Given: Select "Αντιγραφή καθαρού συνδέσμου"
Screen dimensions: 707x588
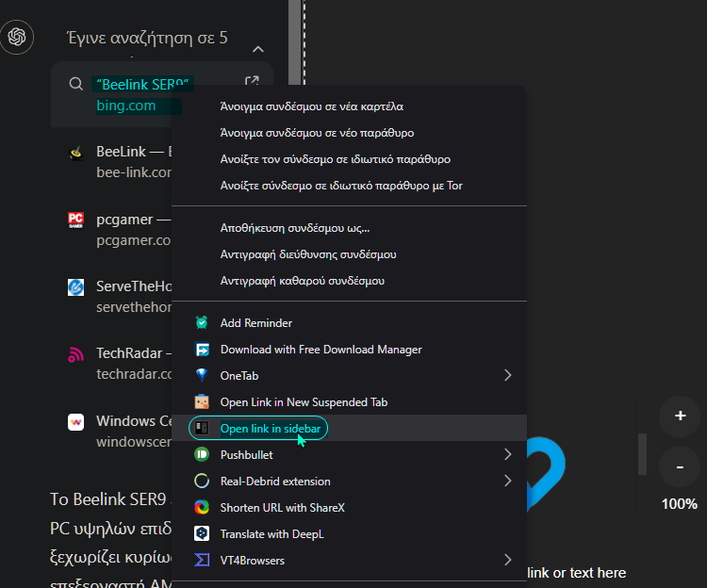Looking at the screenshot, I should tap(349, 281).
